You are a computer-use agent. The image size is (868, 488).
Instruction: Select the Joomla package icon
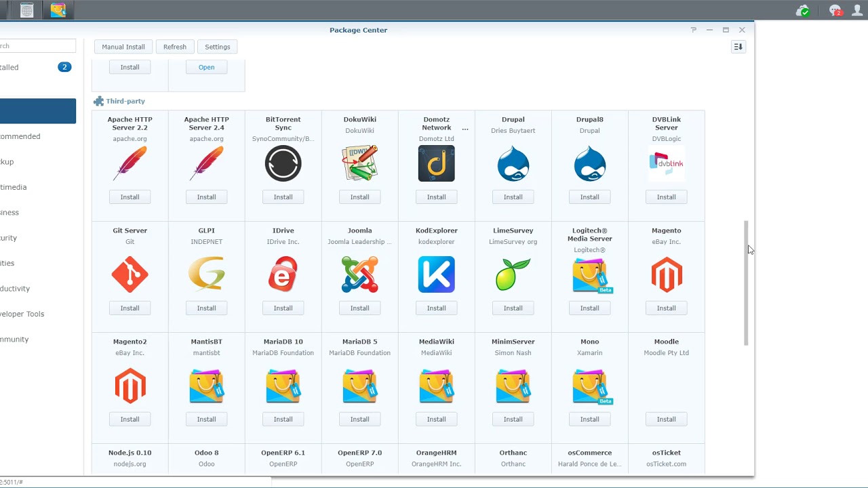click(x=359, y=274)
